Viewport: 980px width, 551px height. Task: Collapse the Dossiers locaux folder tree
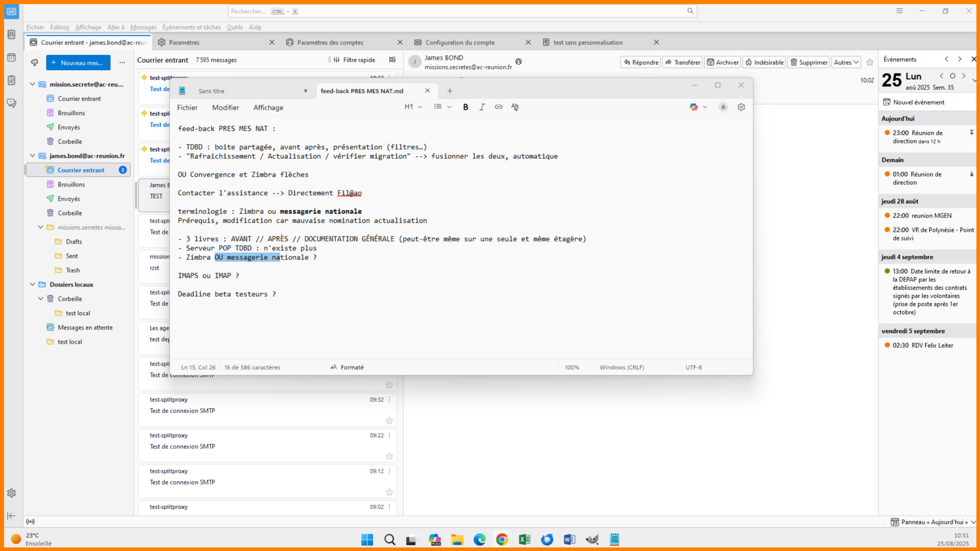(32, 284)
